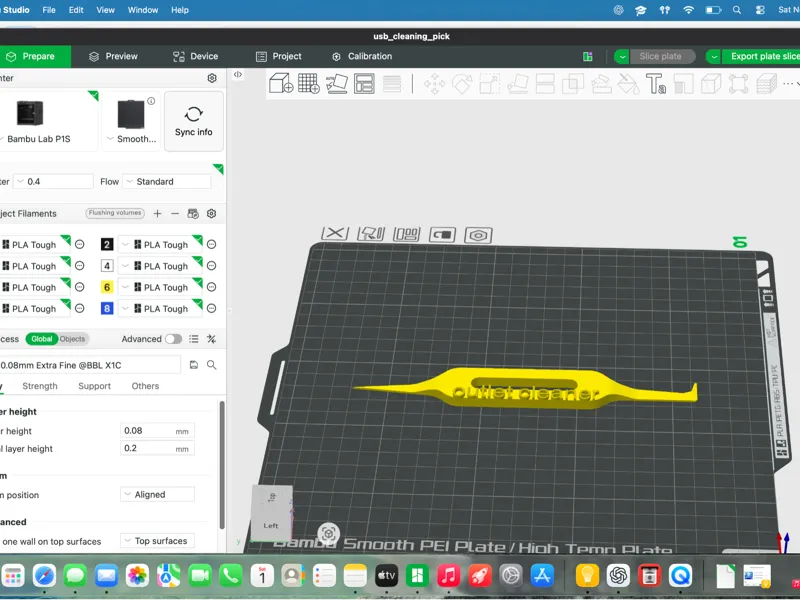Open the Support settings tab
The width and height of the screenshot is (800, 600).
(x=94, y=386)
